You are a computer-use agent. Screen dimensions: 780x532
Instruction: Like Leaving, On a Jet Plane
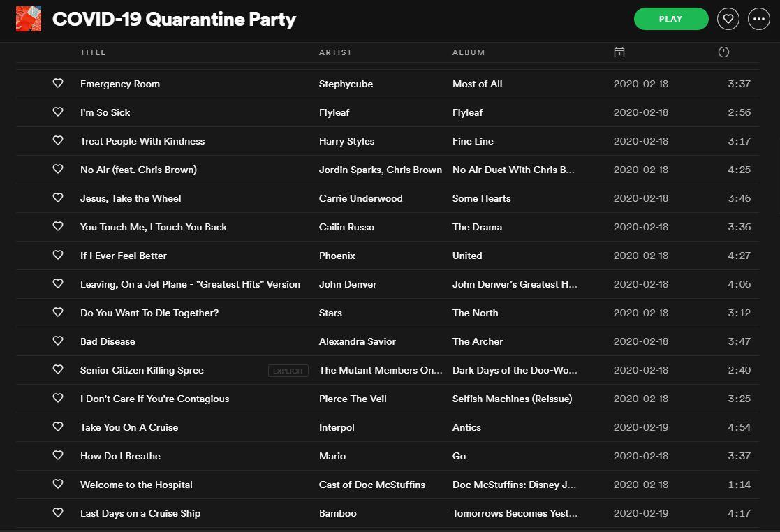[58, 283]
